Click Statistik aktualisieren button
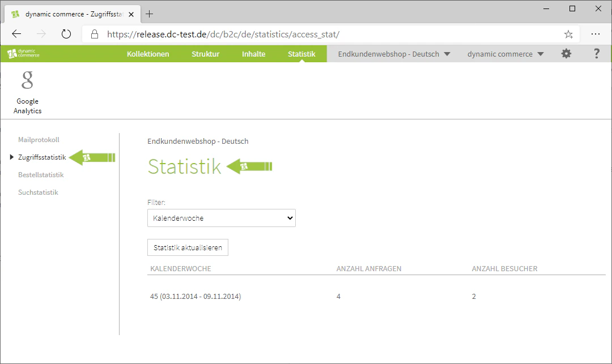The height and width of the screenshot is (364, 612). (x=188, y=247)
